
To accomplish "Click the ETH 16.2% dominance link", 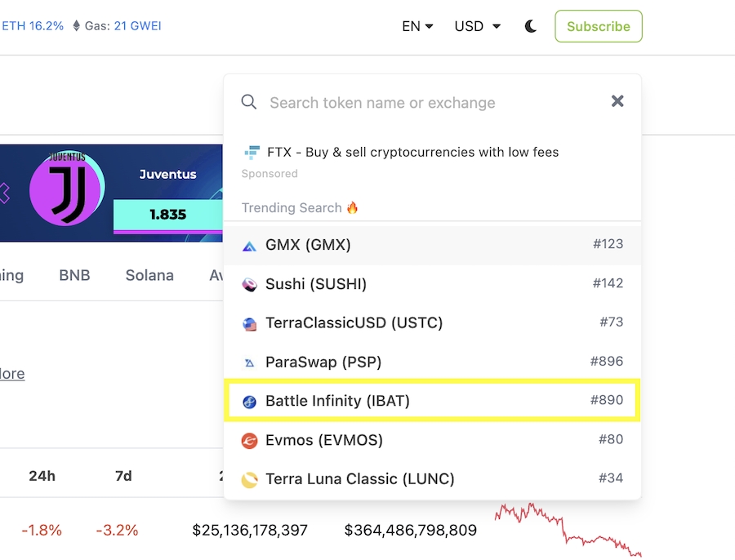I will pos(33,26).
